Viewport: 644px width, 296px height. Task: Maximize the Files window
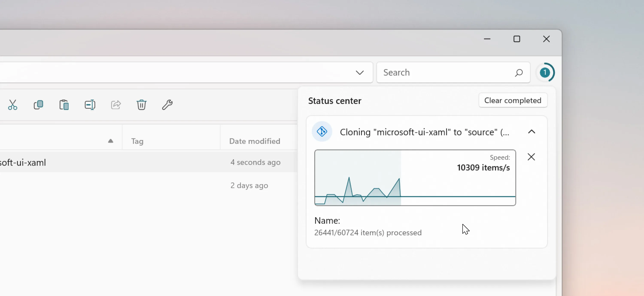pyautogui.click(x=517, y=39)
